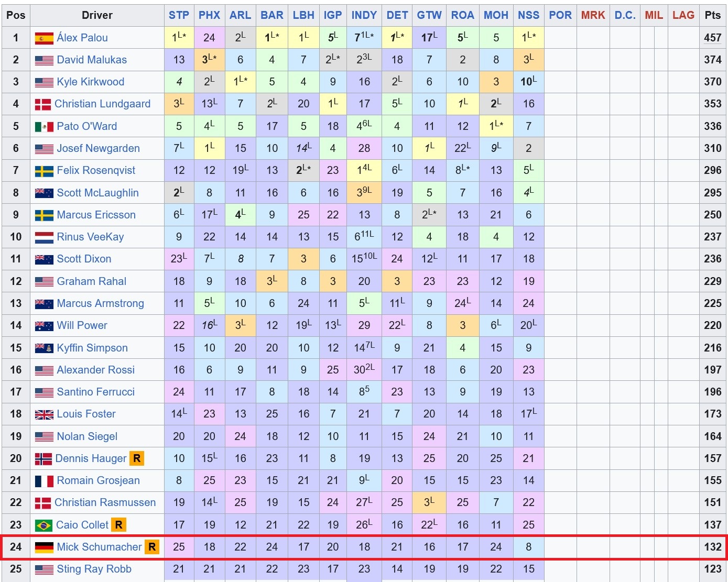728x582 pixels.
Task: Click the Driver column header
Action: click(x=97, y=15)
